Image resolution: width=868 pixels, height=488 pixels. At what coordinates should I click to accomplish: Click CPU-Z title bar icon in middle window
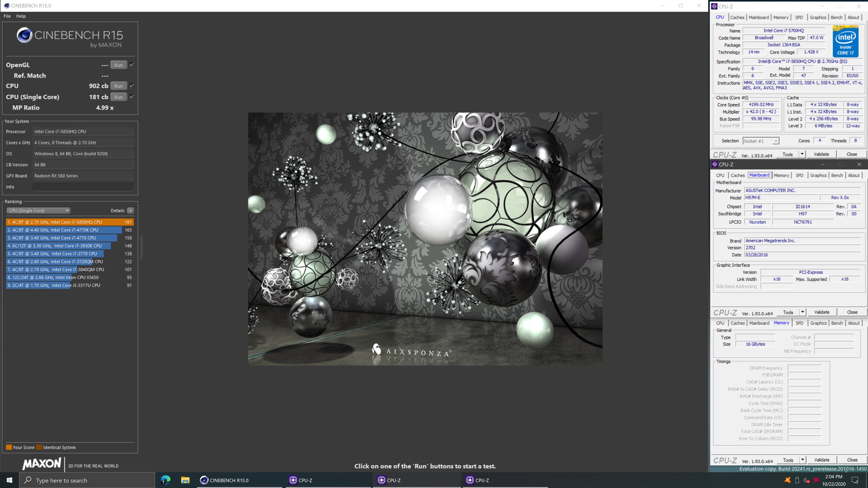(715, 164)
